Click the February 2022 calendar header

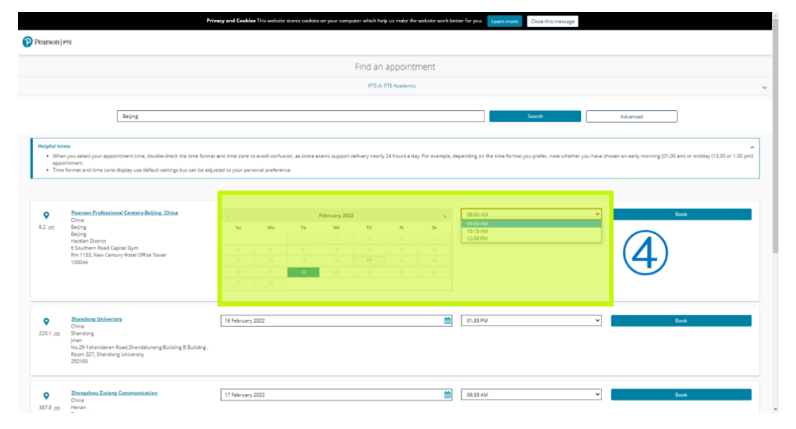[x=336, y=215]
